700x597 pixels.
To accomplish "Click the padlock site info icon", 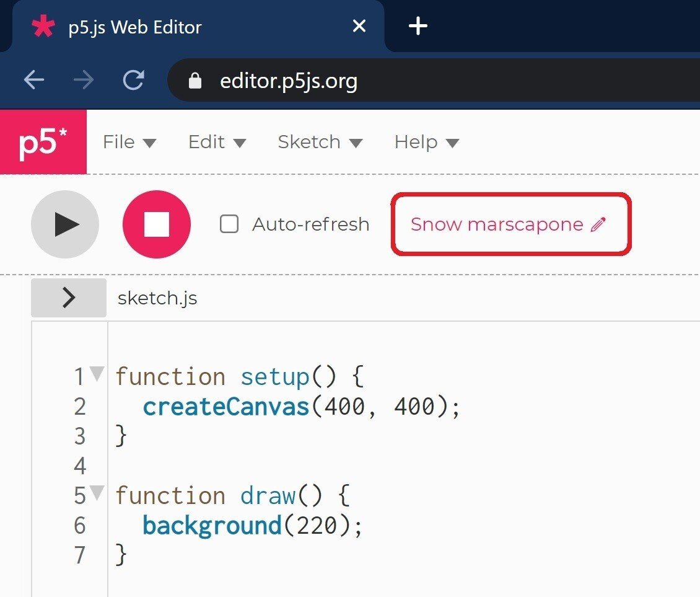I will click(195, 81).
